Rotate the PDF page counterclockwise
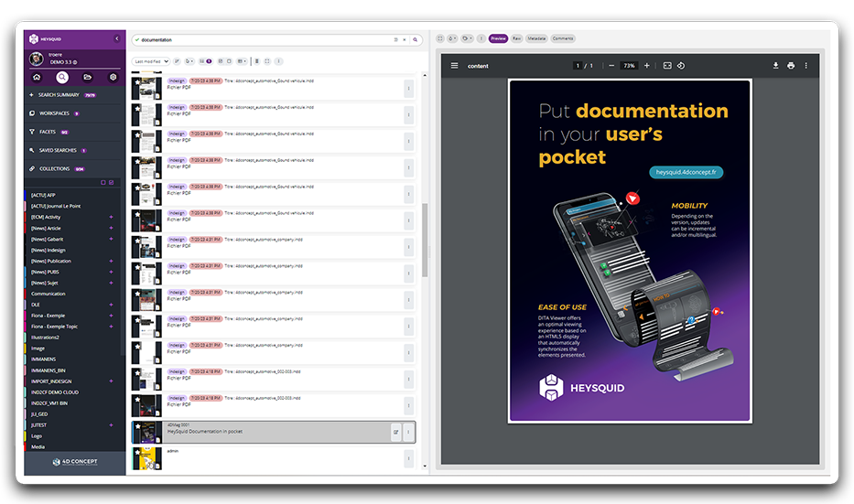This screenshot has width=854, height=504. (x=681, y=66)
